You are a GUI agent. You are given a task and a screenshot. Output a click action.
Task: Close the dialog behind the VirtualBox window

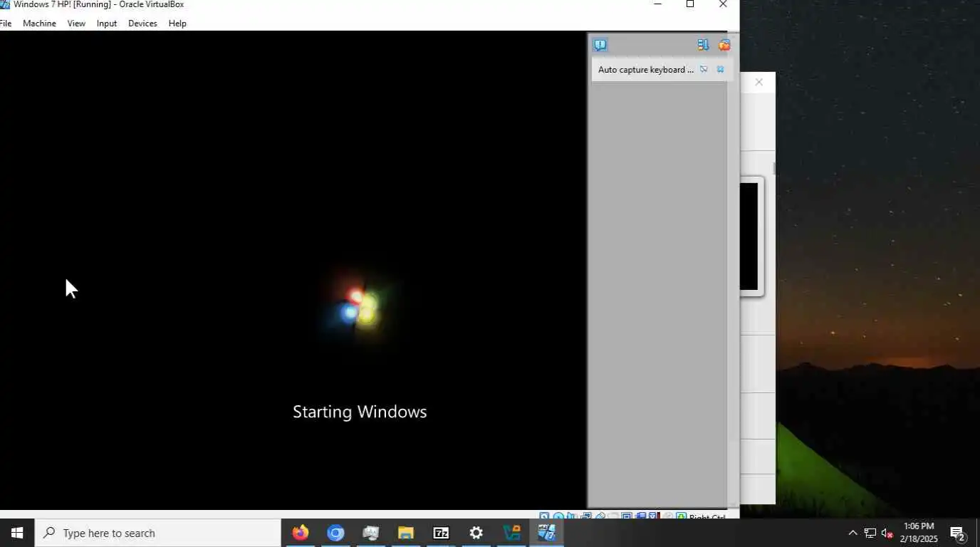point(759,83)
